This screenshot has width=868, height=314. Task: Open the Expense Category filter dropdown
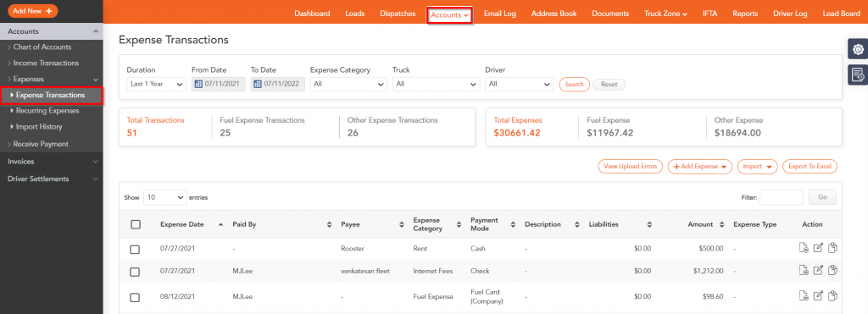[348, 84]
